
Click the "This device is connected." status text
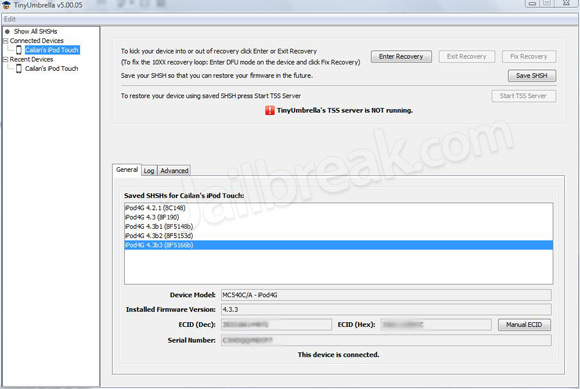[338, 355]
